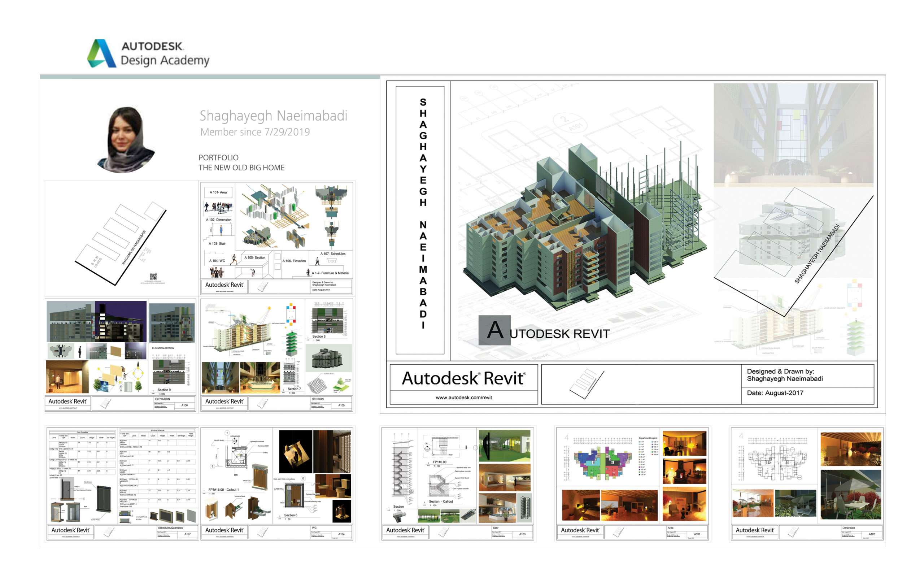
Task: Click 'FP7#18.00 - Callout 1' in the WC thumbnail
Action: pyautogui.click(x=223, y=490)
